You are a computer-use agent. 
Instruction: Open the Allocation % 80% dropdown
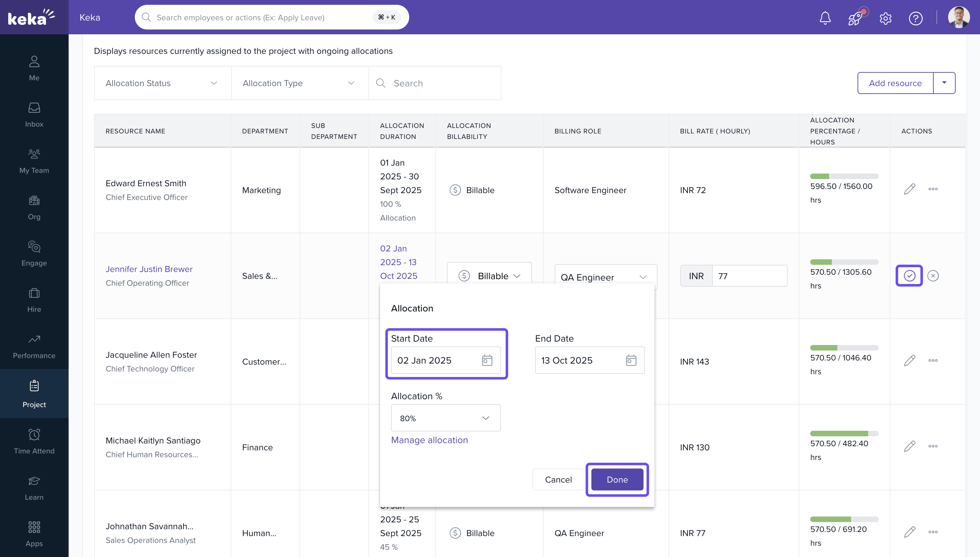point(445,418)
